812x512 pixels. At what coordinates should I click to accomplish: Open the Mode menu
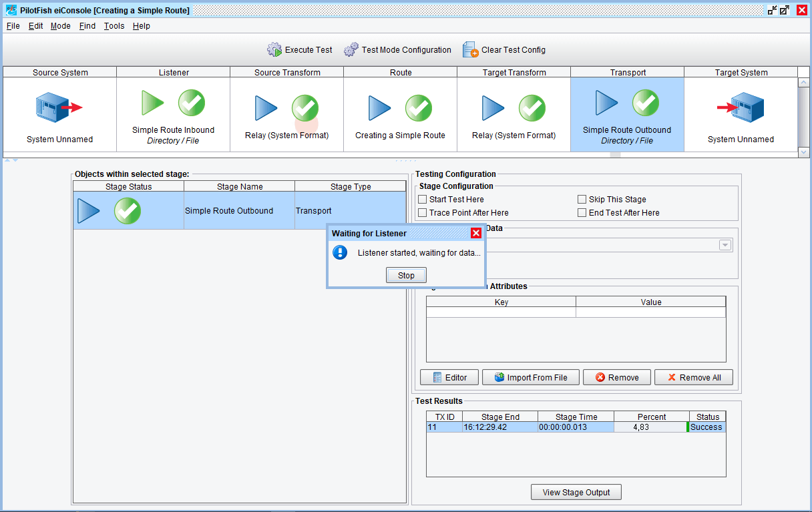[60, 26]
